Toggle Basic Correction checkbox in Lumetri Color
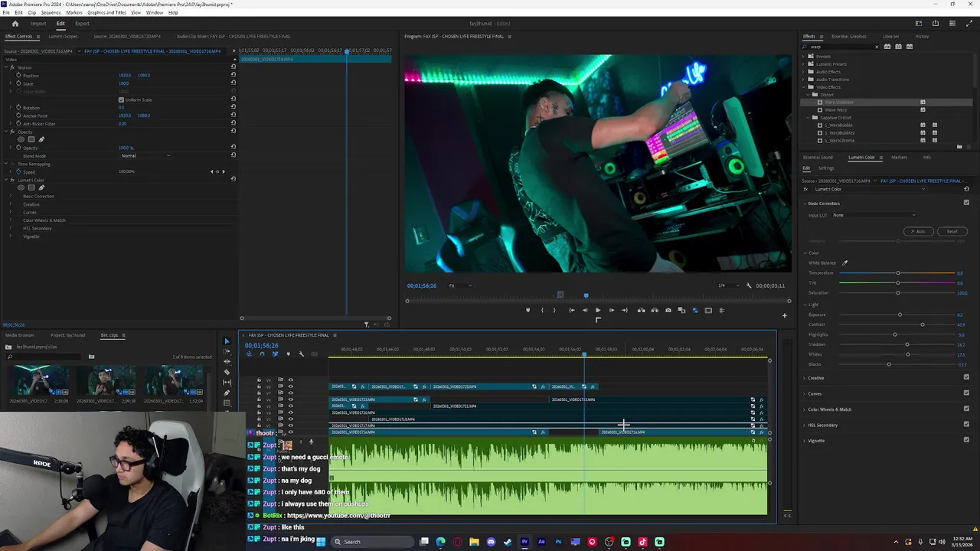The width and height of the screenshot is (980, 551). click(966, 203)
